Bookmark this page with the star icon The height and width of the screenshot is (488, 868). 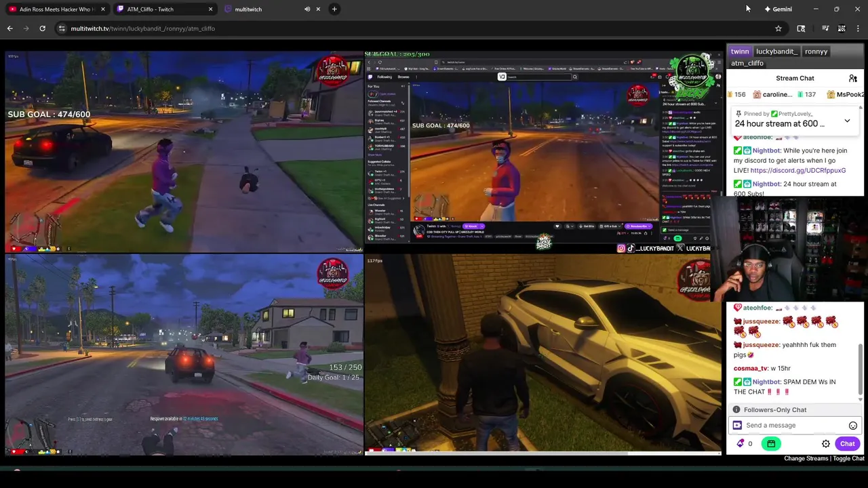pos(778,28)
